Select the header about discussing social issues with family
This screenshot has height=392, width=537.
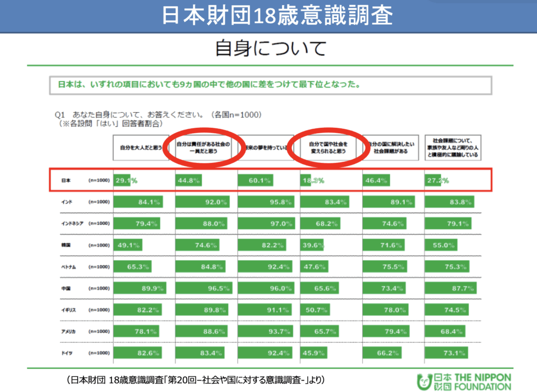[453, 148]
